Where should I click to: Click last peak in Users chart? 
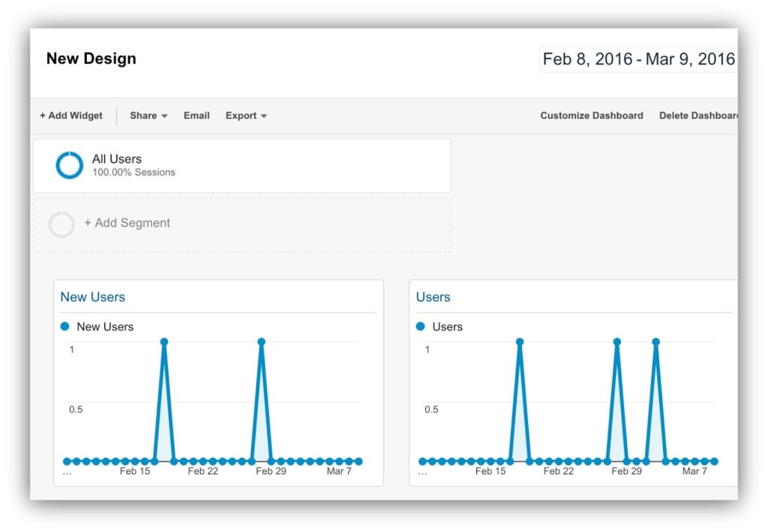655,342
